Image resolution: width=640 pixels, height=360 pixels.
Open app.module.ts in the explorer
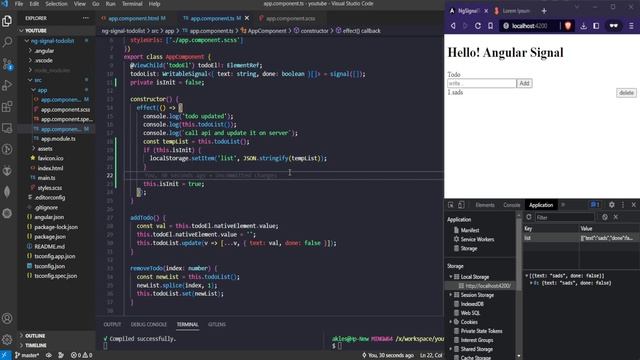coord(58,139)
